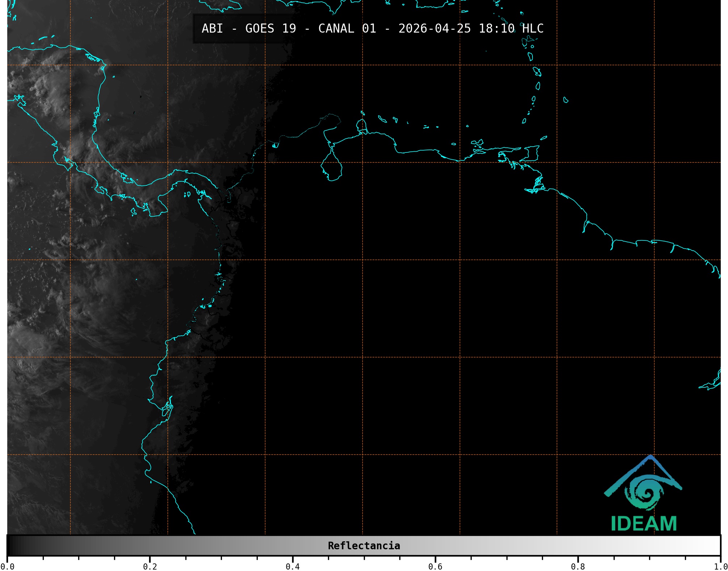Click the 0.6 tick label on colorbar
Screen dimensions: 728x571
[435, 566]
